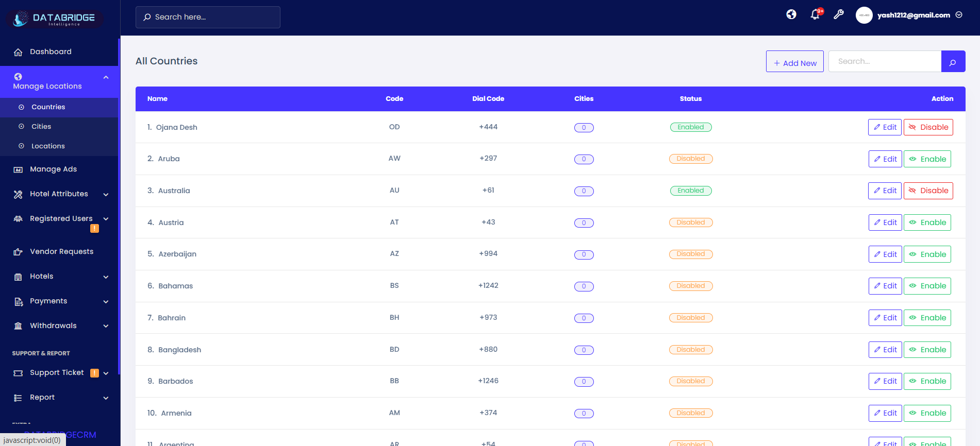Click the Vendor Requests thumbs-up icon
980x446 pixels.
[18, 252]
